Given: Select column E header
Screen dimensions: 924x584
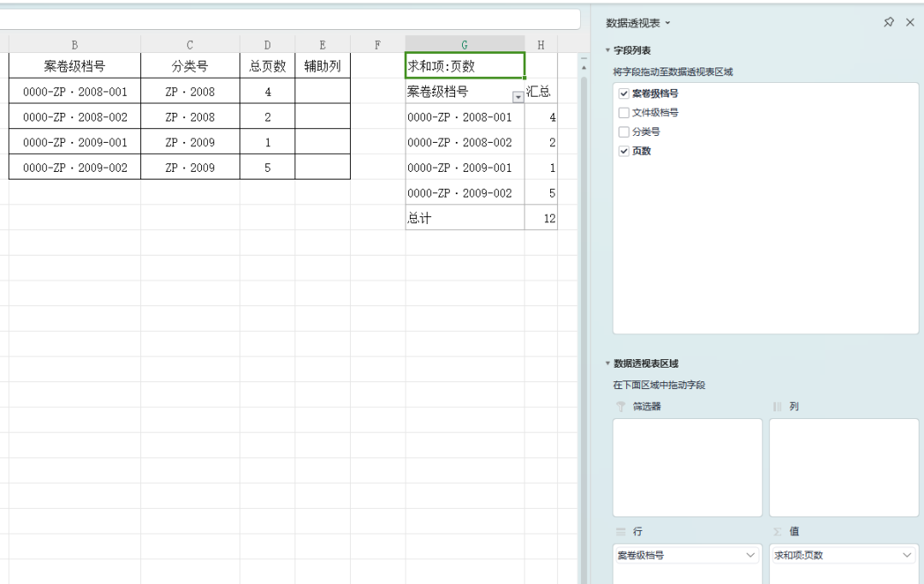Looking at the screenshot, I should [x=323, y=44].
